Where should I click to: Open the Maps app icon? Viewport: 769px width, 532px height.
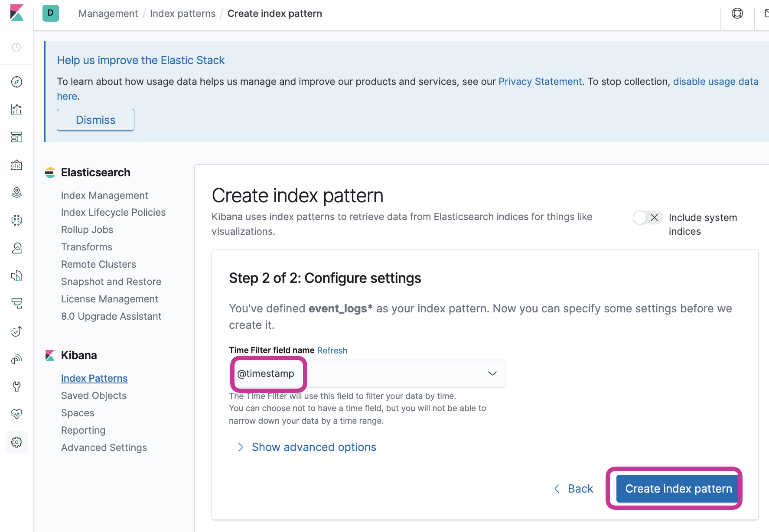16,193
